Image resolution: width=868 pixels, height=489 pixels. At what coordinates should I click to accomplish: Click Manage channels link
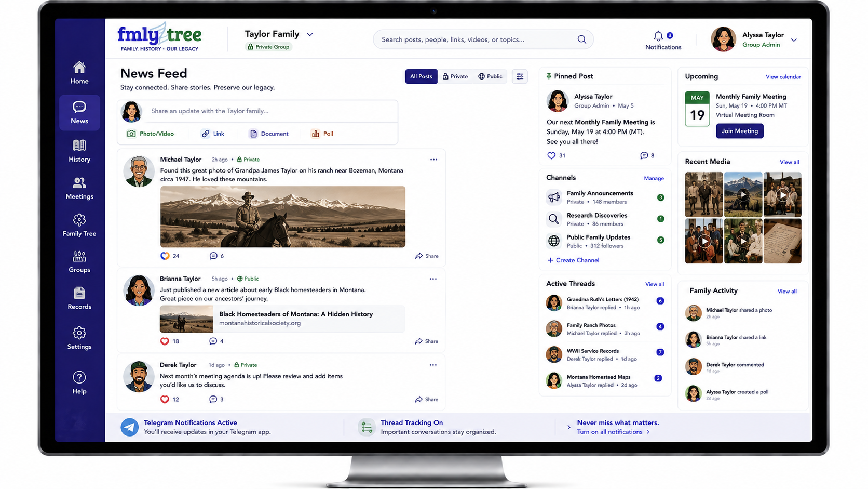tap(654, 178)
